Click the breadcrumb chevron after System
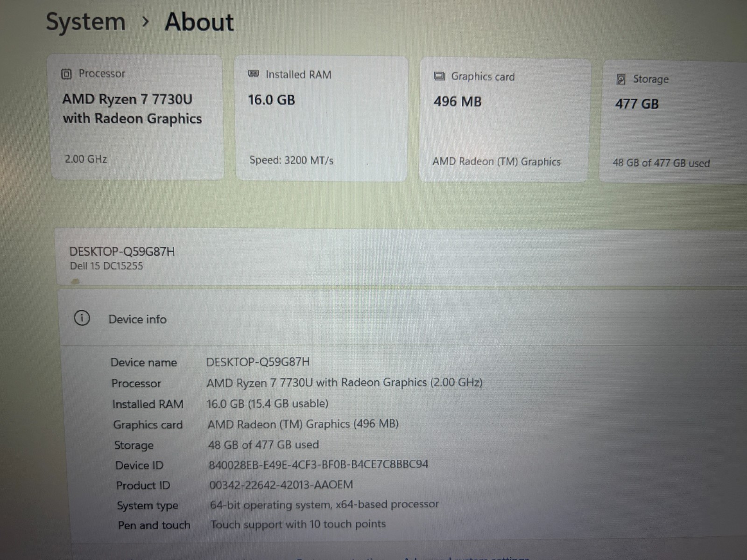 pyautogui.click(x=146, y=21)
